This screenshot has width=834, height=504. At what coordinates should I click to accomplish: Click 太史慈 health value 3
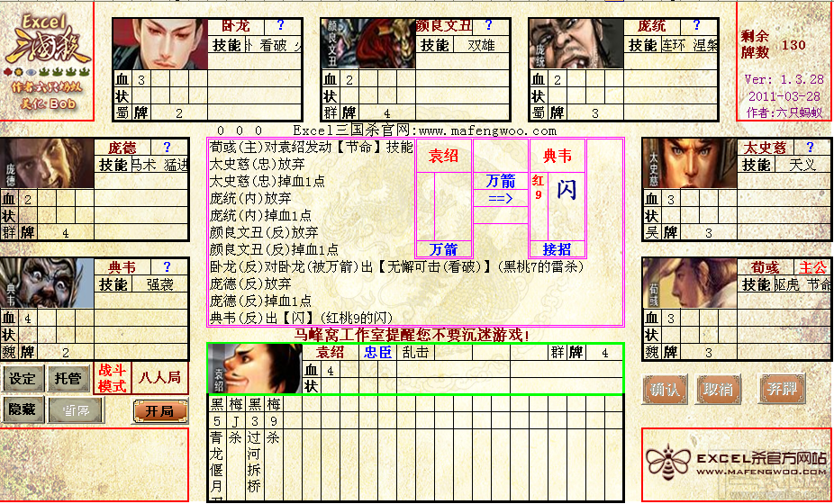click(671, 200)
